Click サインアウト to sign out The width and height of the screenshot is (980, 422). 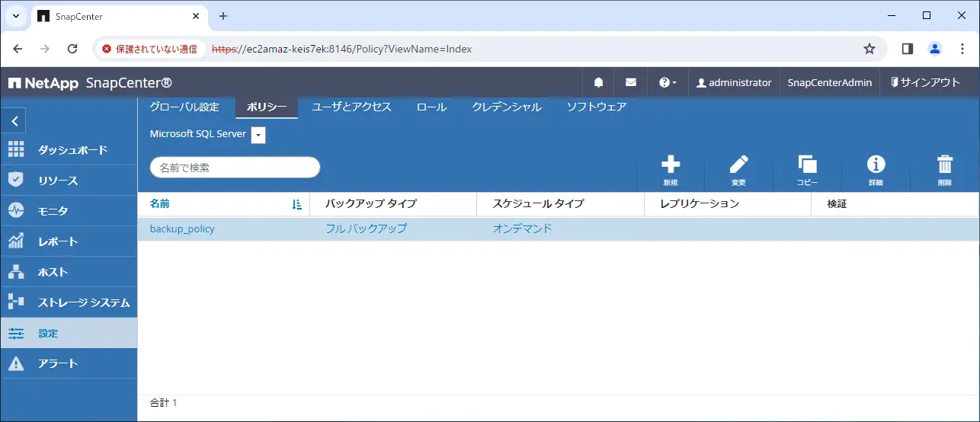925,82
